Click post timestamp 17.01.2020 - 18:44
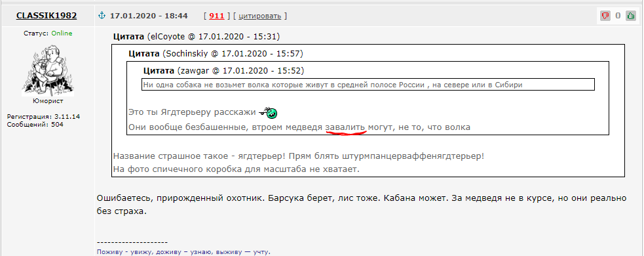 click(149, 16)
